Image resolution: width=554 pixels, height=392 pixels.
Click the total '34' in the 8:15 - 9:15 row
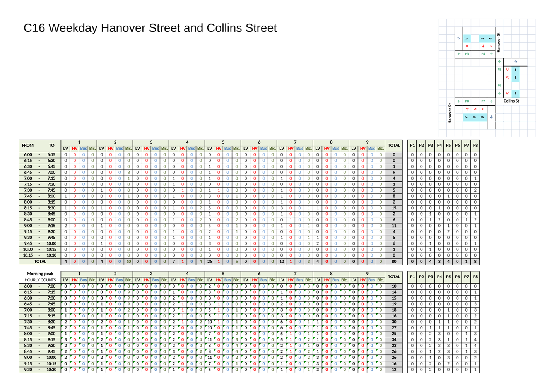tap(394, 340)
